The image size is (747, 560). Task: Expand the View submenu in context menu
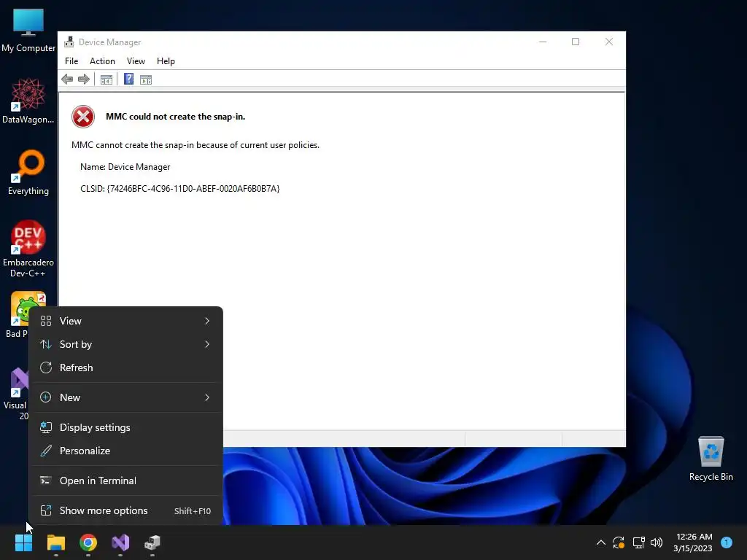coord(125,321)
